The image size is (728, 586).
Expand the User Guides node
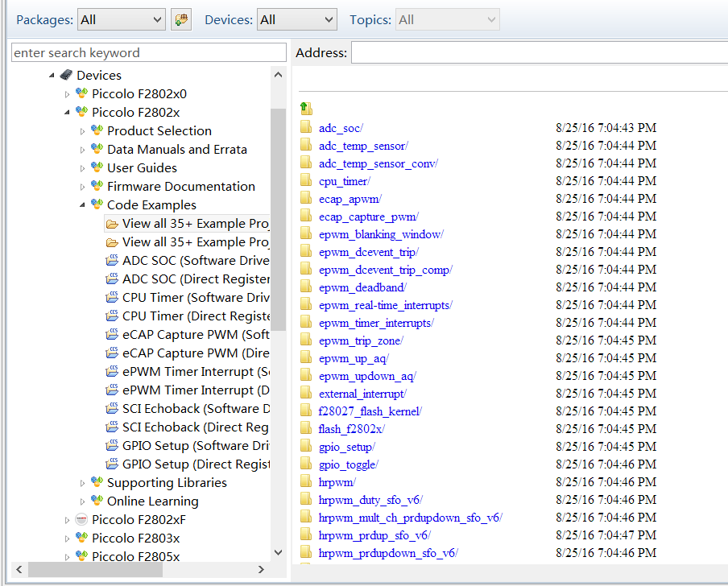(82, 168)
